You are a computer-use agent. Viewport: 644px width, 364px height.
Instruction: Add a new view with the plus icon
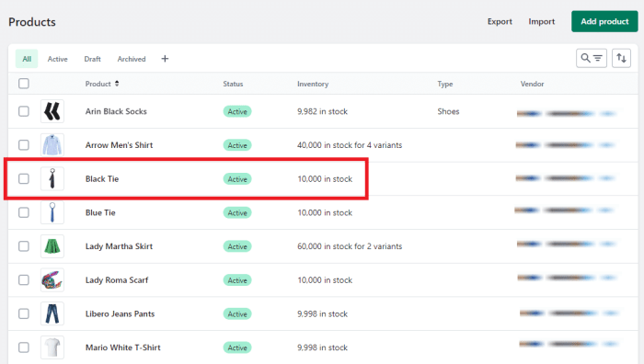point(165,59)
